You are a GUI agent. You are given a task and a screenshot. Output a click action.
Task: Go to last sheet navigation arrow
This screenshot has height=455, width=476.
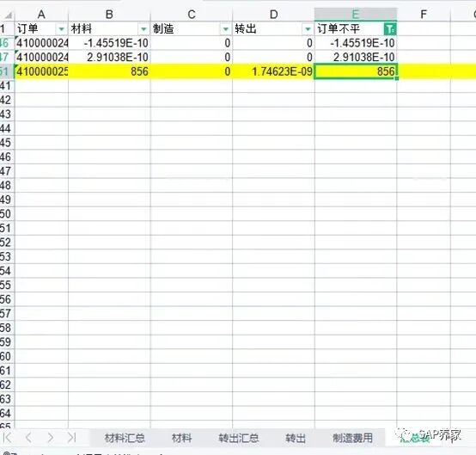point(71,438)
